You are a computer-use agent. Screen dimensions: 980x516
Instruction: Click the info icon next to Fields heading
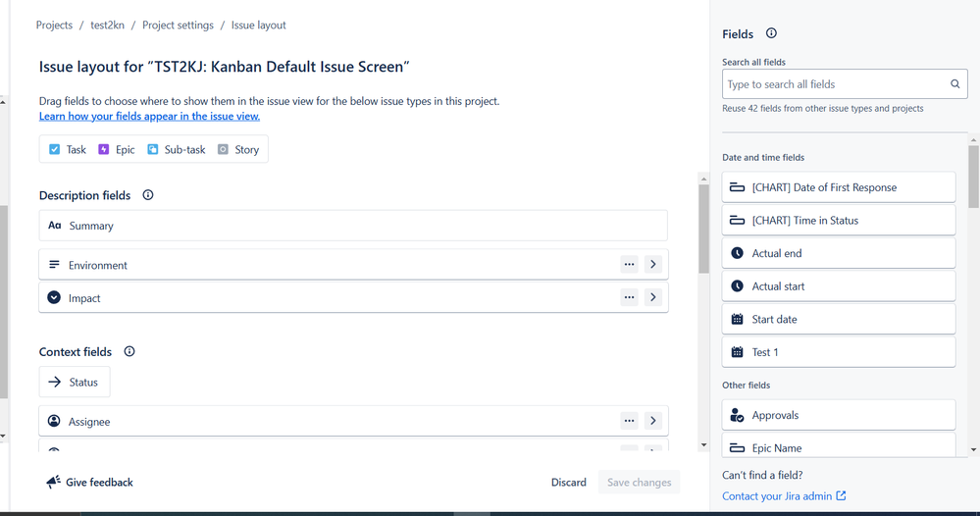tap(771, 33)
